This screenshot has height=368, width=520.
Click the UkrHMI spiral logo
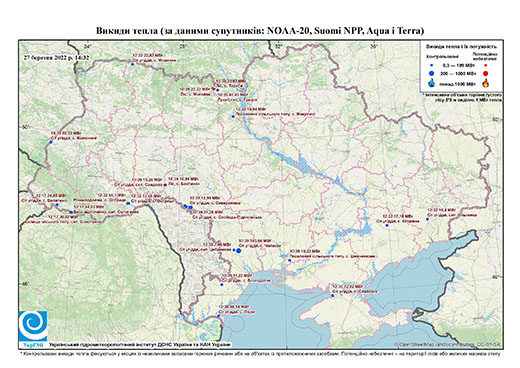click(x=33, y=326)
